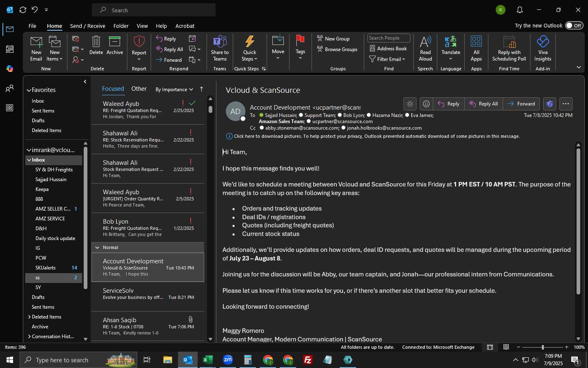Open Zoom from the taskbar

[227, 360]
